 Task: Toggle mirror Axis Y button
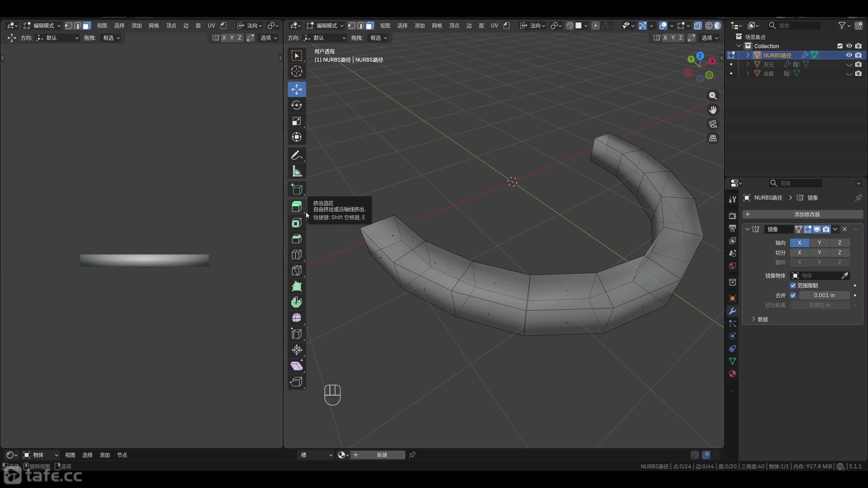820,243
